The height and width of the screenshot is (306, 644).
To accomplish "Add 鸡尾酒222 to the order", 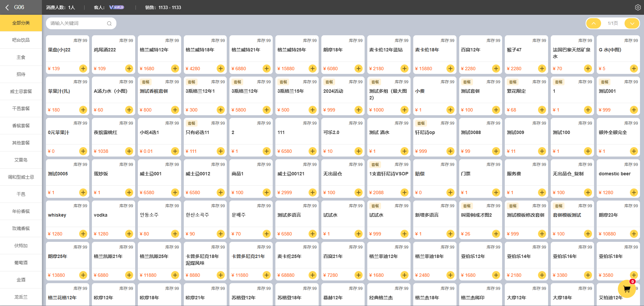I will (x=129, y=69).
